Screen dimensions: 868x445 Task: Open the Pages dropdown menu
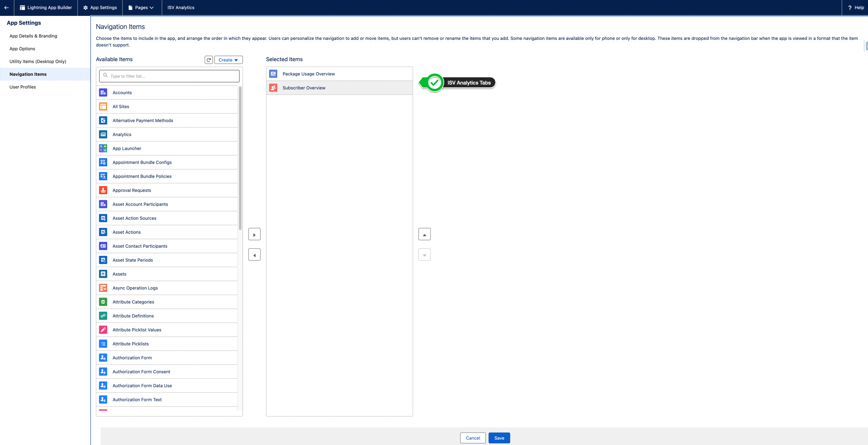[142, 8]
